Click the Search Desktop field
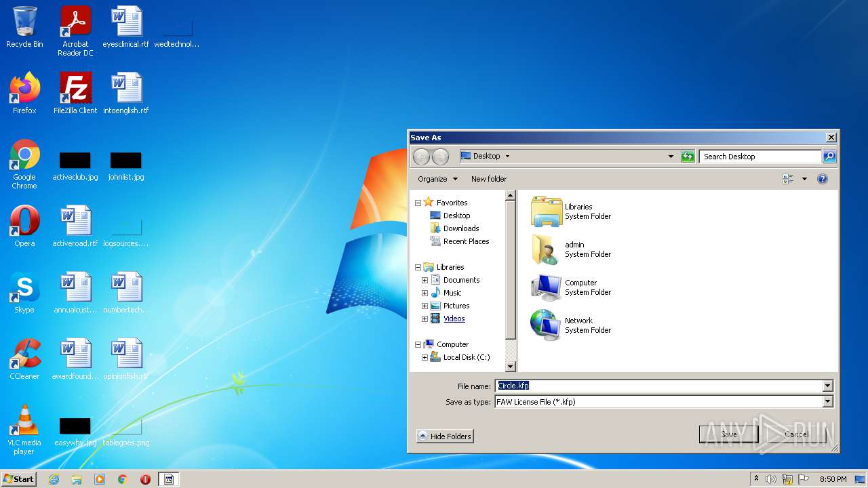The image size is (868, 488). [760, 157]
